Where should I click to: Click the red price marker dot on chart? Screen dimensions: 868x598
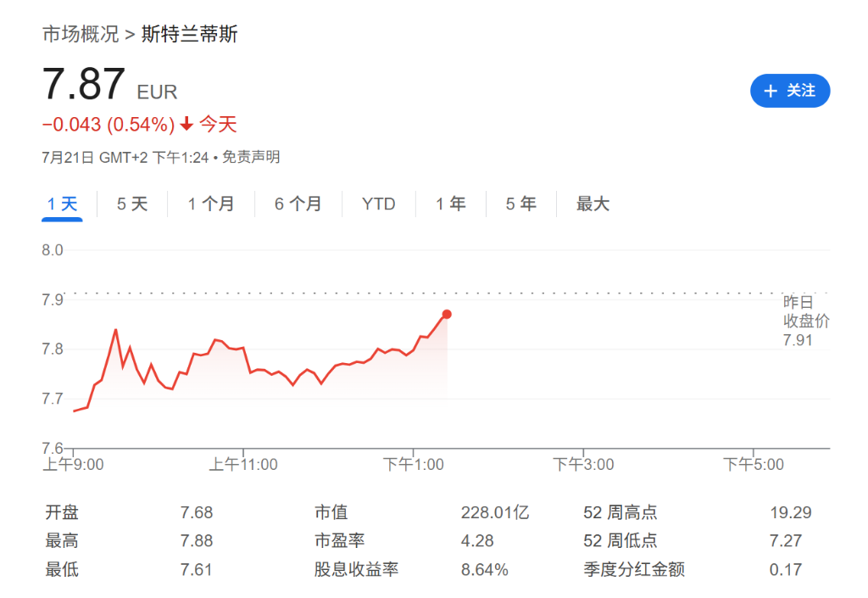[x=447, y=314]
